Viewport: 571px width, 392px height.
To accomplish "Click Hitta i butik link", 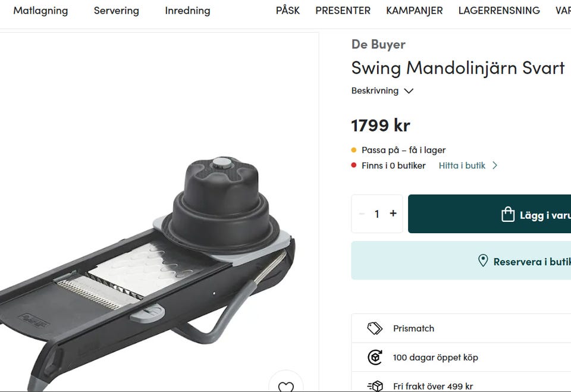I will [462, 165].
